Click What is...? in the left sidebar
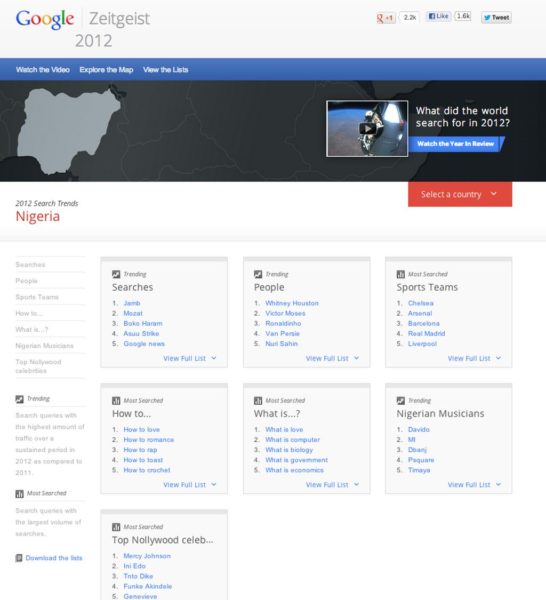546x600 pixels. (32, 329)
